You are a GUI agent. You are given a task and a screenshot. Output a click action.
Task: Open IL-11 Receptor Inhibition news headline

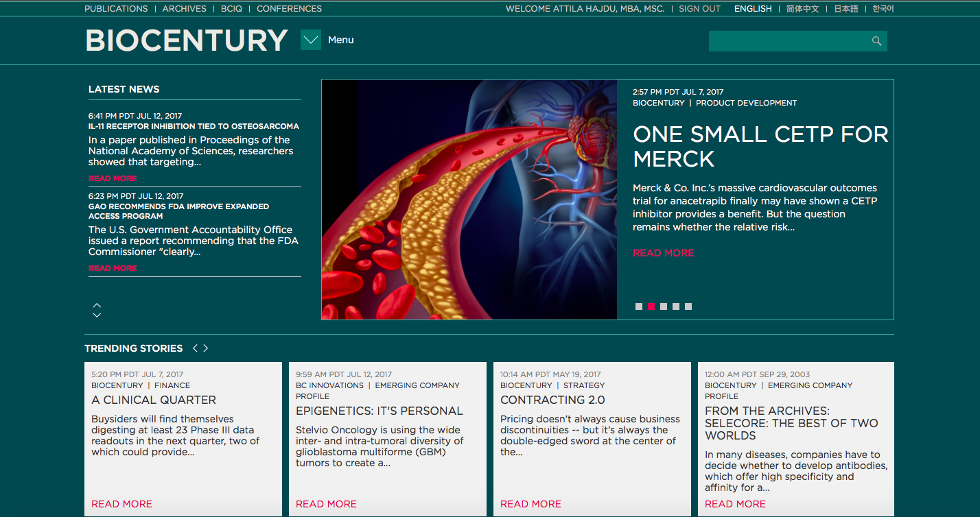pyautogui.click(x=194, y=126)
